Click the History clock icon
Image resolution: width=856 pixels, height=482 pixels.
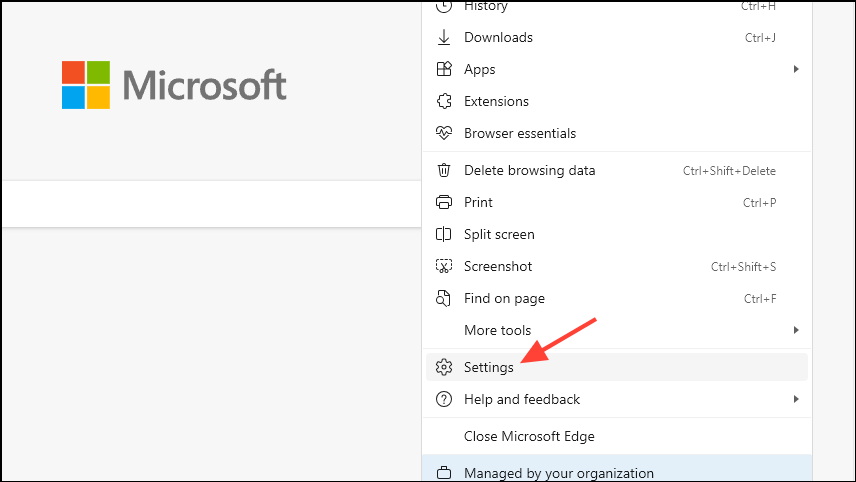445,7
